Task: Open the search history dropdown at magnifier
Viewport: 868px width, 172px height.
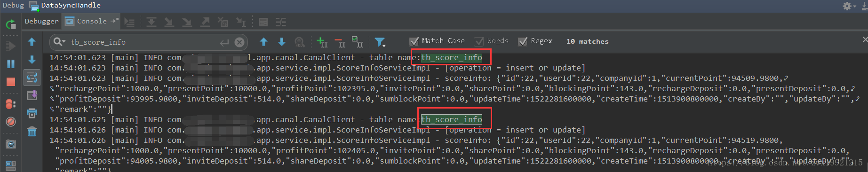Action: (x=59, y=42)
